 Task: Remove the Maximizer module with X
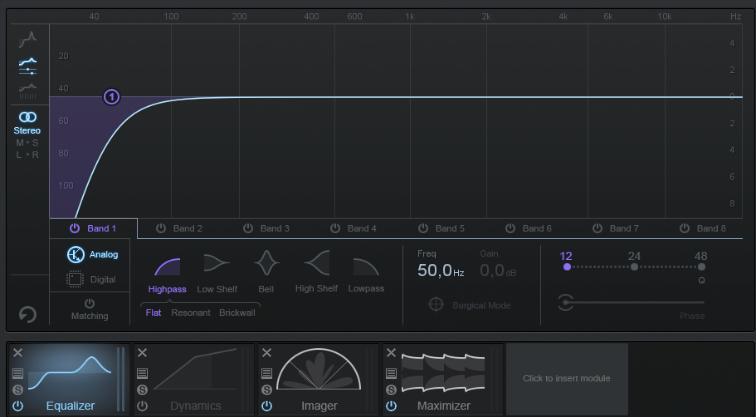[391, 353]
